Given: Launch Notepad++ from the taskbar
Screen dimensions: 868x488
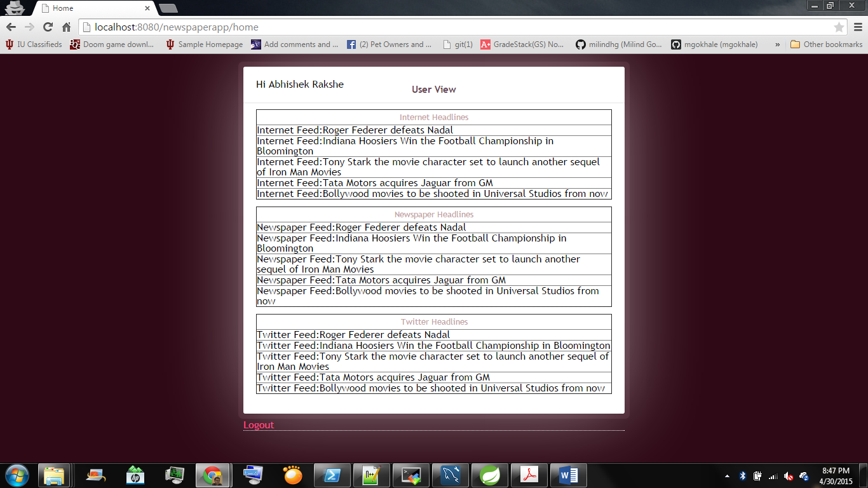Looking at the screenshot, I should pos(371,475).
